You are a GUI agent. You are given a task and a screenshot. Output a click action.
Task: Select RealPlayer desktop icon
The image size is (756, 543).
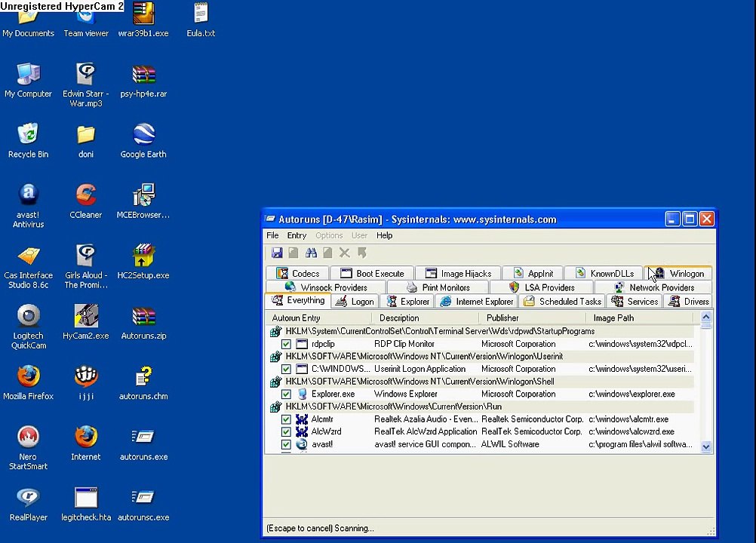coord(28,504)
